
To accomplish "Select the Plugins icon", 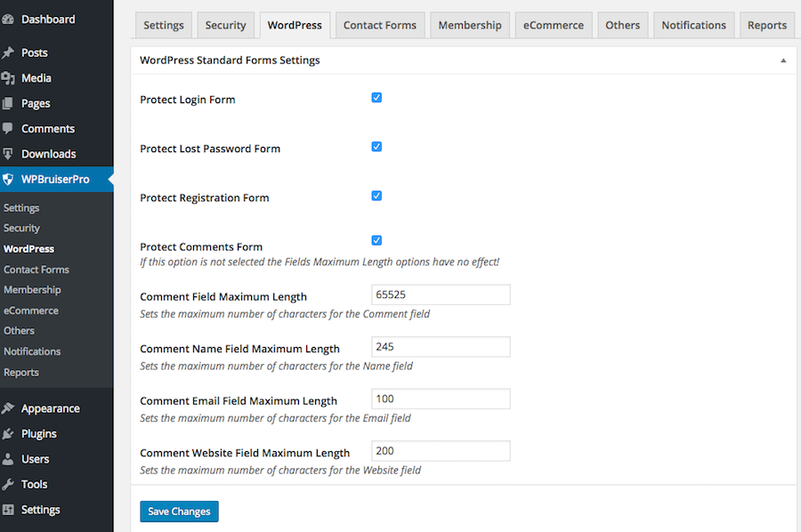I will click(12, 433).
